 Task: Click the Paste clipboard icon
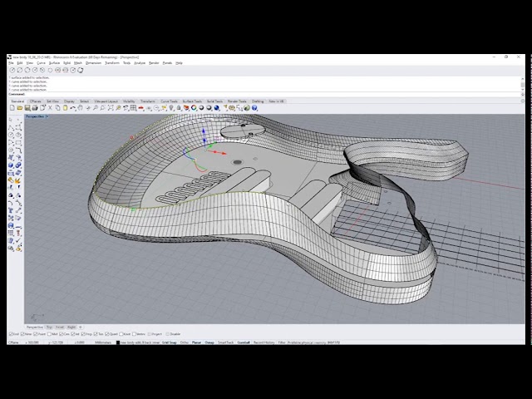[65, 108]
